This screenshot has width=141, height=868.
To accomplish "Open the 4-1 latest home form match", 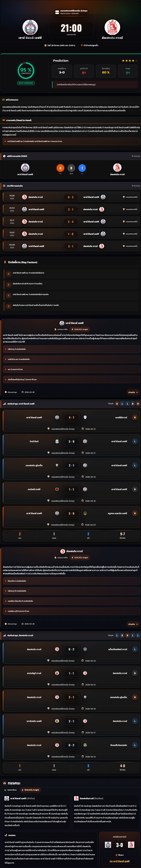I will pyautogui.click(x=71, y=421).
